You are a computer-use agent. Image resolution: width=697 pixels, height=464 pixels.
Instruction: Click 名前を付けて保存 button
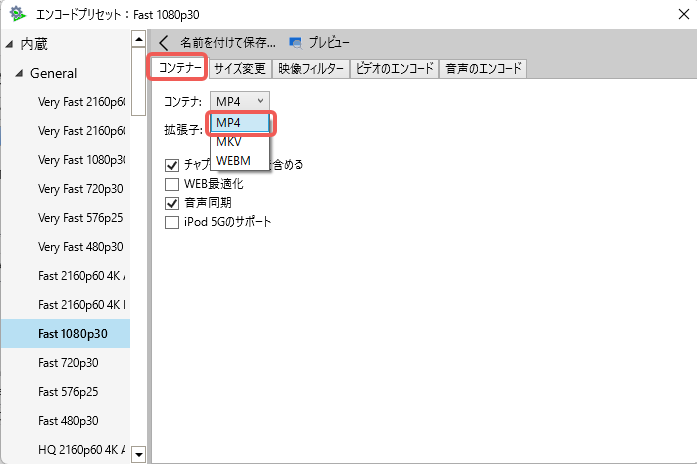tap(227, 43)
